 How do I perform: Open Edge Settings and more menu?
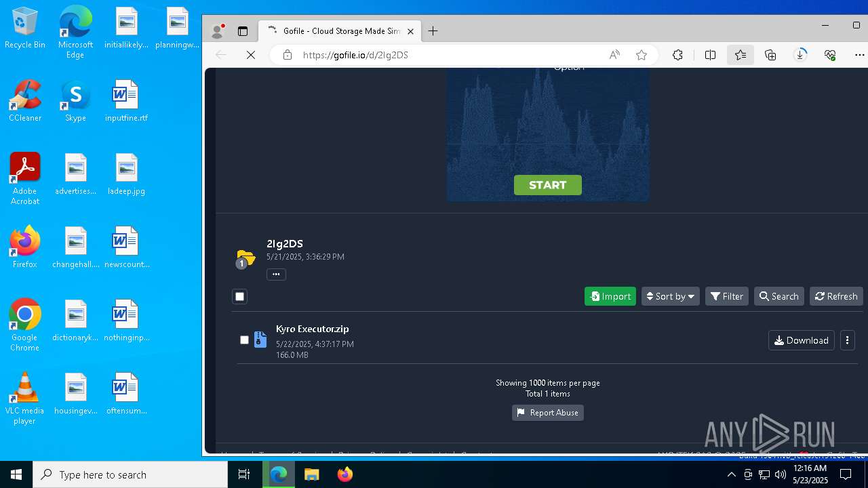860,55
